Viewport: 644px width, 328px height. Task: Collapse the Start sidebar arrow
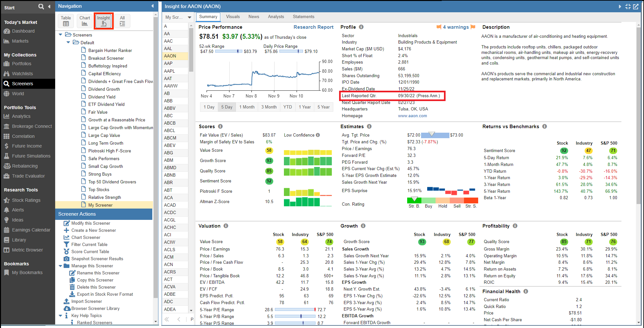[49, 6]
